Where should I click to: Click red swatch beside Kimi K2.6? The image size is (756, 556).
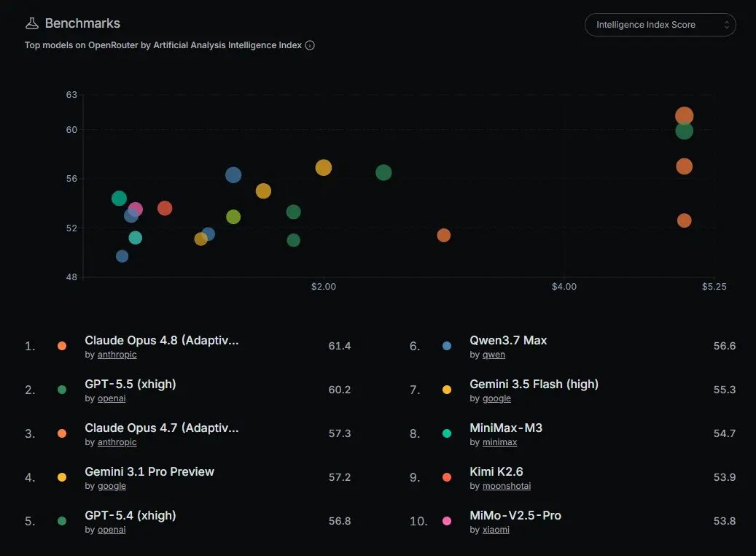(x=447, y=477)
